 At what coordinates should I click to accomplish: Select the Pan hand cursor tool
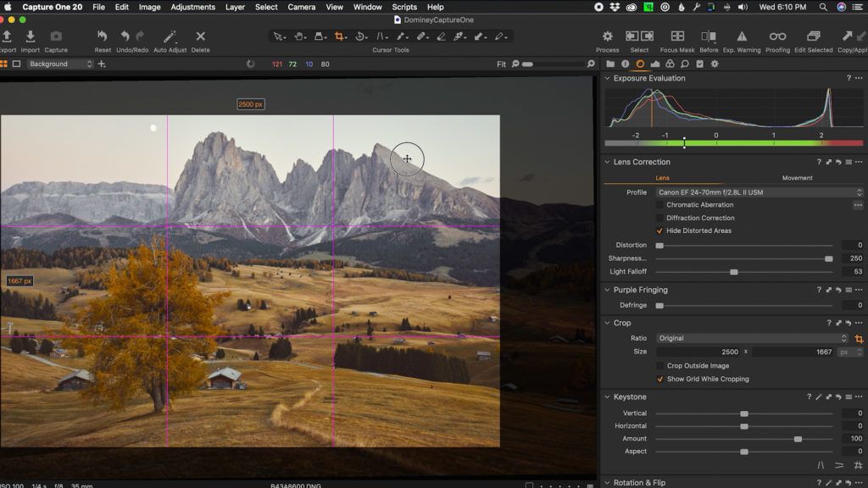click(x=300, y=36)
